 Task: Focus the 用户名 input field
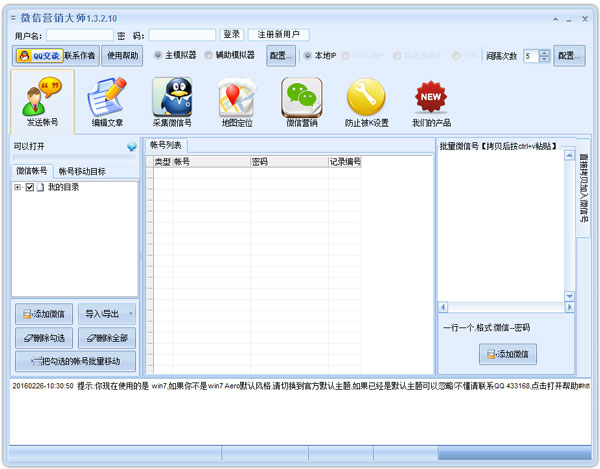click(x=80, y=35)
